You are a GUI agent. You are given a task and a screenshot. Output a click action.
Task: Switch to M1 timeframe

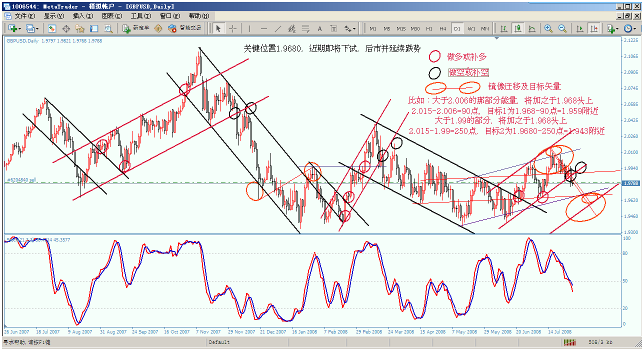click(373, 28)
